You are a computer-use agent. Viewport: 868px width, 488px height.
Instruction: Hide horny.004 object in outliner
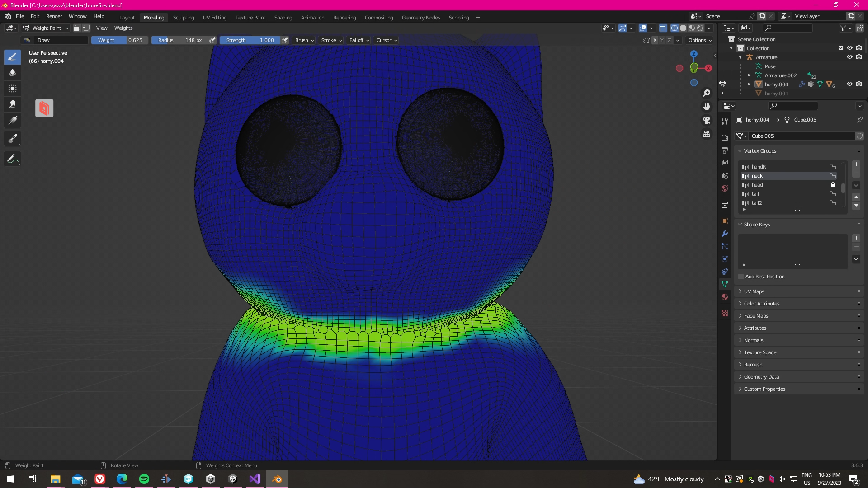(x=849, y=84)
